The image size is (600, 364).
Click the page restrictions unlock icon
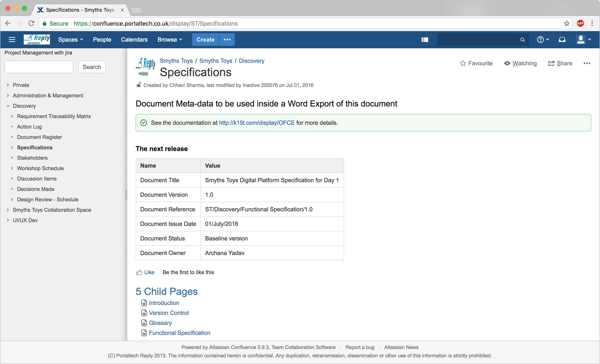pos(139,85)
